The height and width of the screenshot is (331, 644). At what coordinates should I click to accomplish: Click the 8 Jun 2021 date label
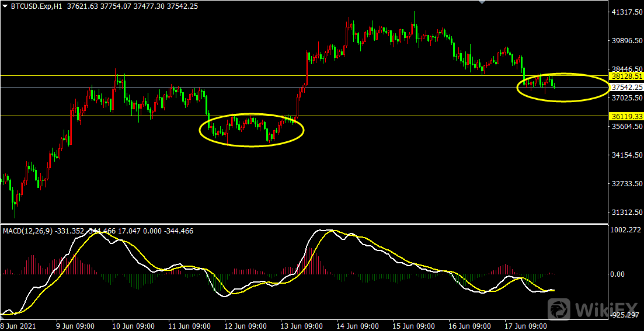coord(18,326)
